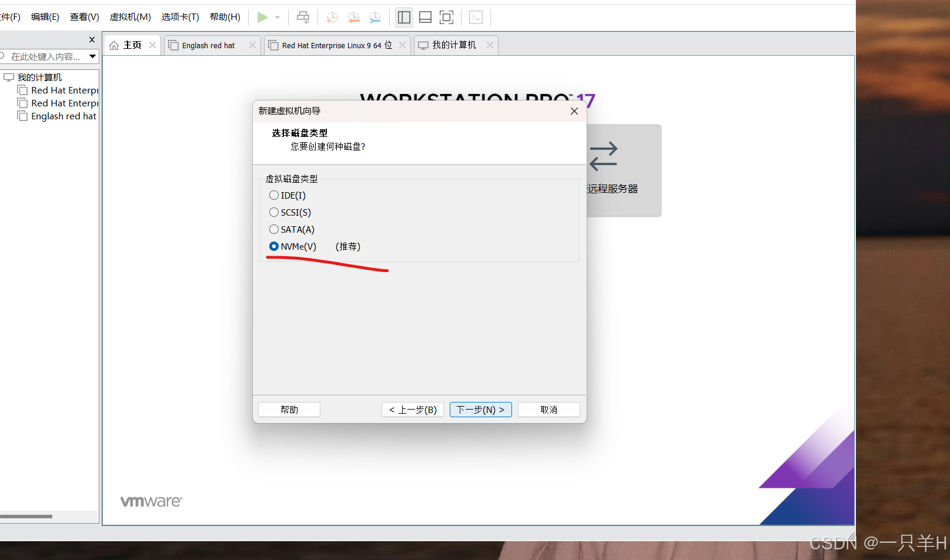Select the SCSI(S) disk type radio button
Screen dimensions: 950x560
[x=274, y=212]
